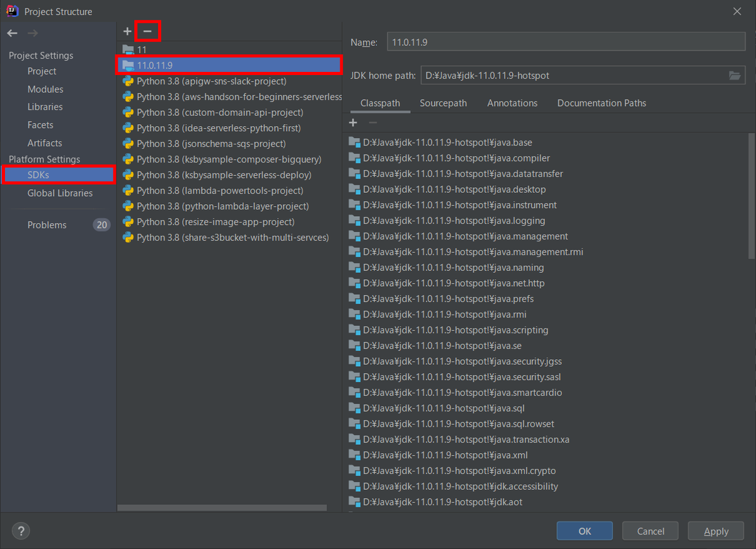Image resolution: width=756 pixels, height=549 pixels.
Task: Remove classpath entry with minus icon
Action: pos(372,123)
